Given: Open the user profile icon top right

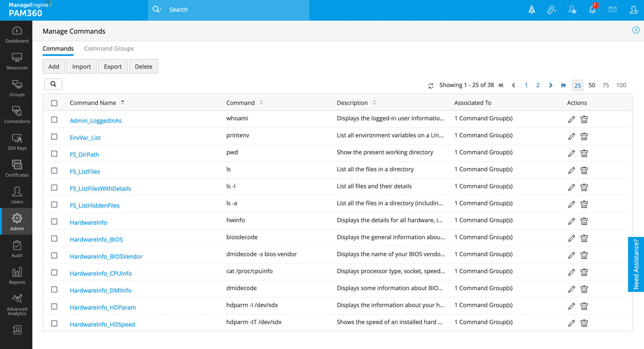Looking at the screenshot, I should (x=634, y=10).
